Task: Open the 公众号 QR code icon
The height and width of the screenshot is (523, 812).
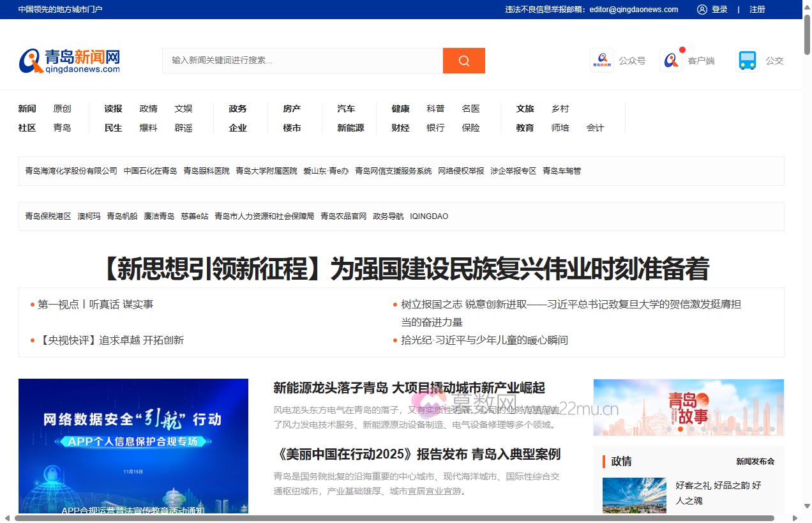Action: 601,60
